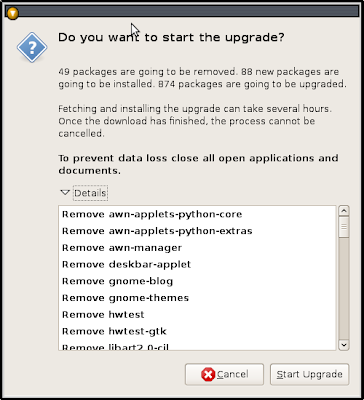Click the red X icon on Cancel
Viewport: 364px width, 400px height.
tap(208, 375)
